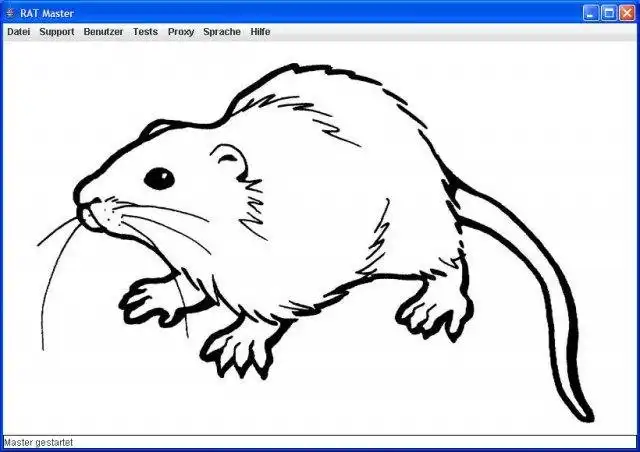This screenshot has height=452, width=640.
Task: Open the Hilfe menu
Action: tap(260, 32)
